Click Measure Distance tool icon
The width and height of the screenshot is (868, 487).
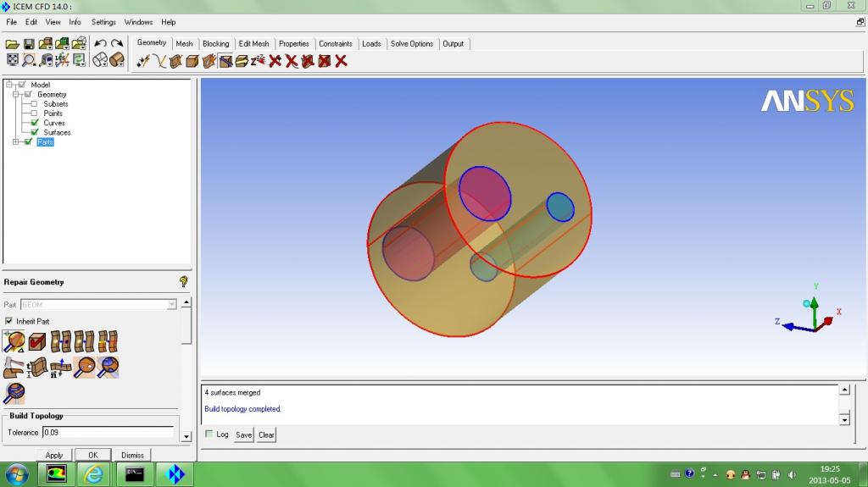46,60
